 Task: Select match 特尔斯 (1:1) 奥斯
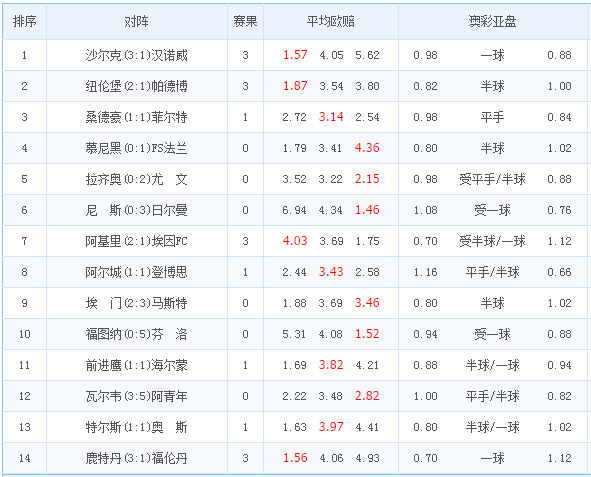pos(136,427)
